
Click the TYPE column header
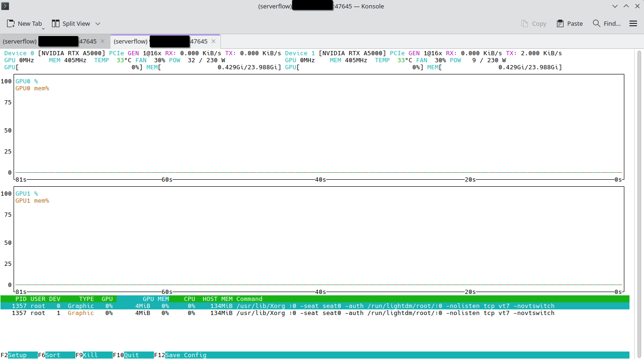[x=87, y=299]
